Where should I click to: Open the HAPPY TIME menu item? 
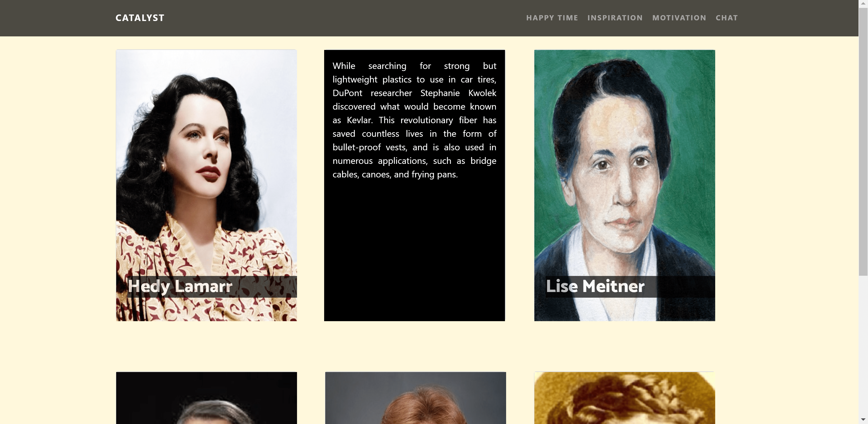[552, 18]
